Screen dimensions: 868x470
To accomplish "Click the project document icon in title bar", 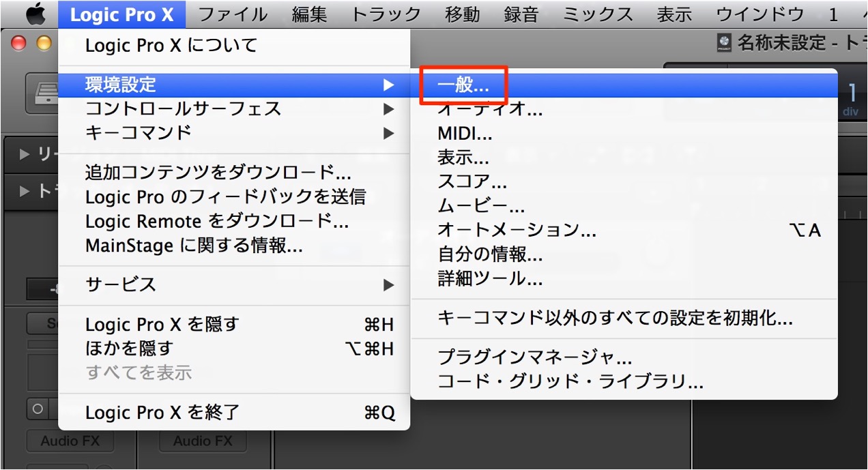I will click(x=724, y=43).
